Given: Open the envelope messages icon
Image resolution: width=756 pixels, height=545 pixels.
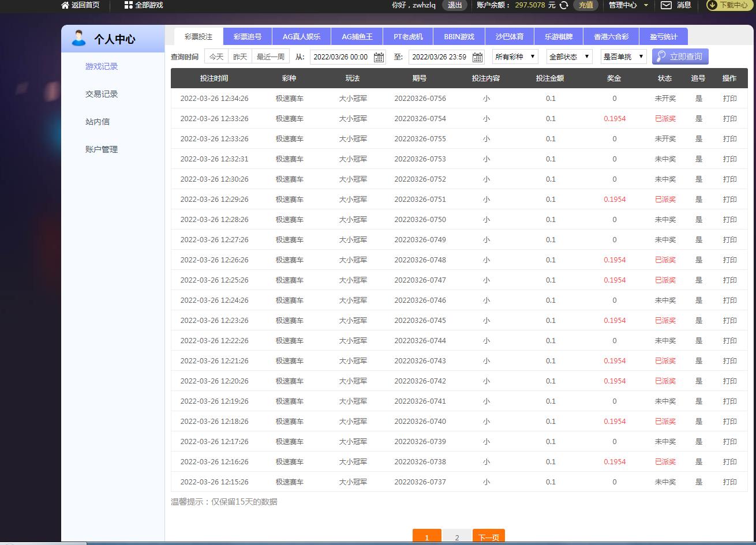Looking at the screenshot, I should coord(666,5).
